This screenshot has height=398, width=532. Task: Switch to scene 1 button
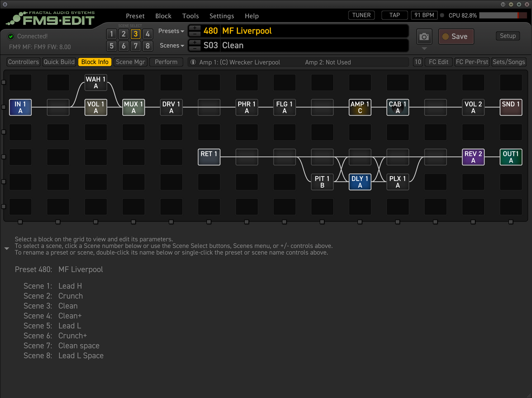tap(112, 34)
